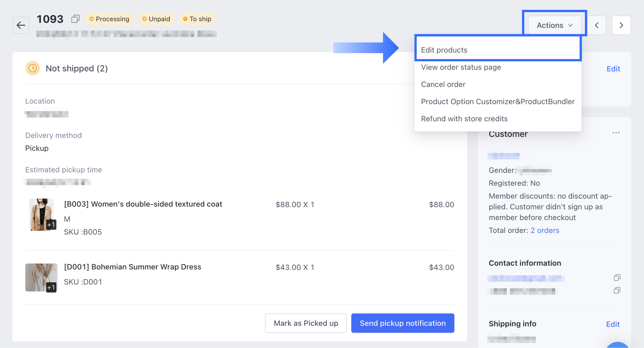Click the $88.00 X 1 price text
Screen dimensions: 644x348
[295, 205]
